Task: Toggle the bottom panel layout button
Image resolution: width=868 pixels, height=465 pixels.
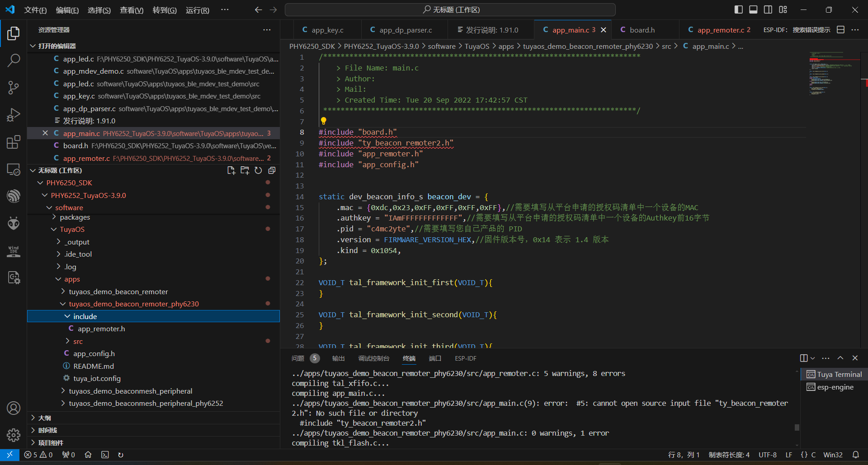Action: click(x=753, y=9)
